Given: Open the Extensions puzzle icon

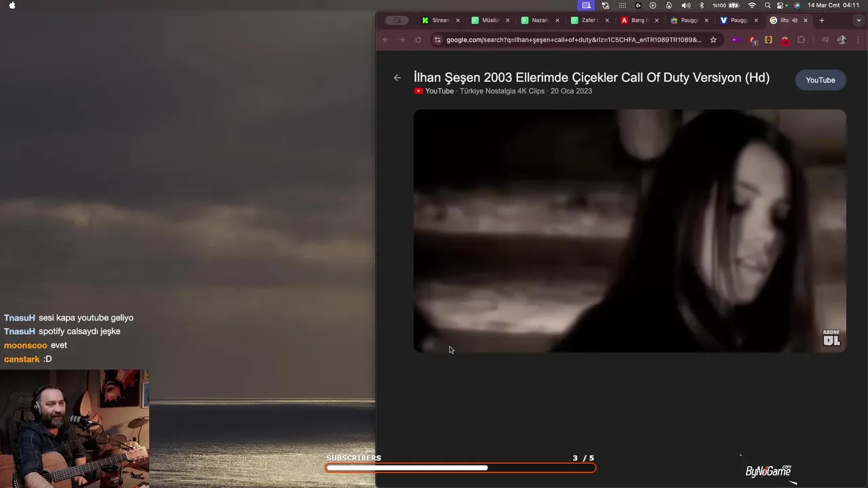Looking at the screenshot, I should (801, 40).
